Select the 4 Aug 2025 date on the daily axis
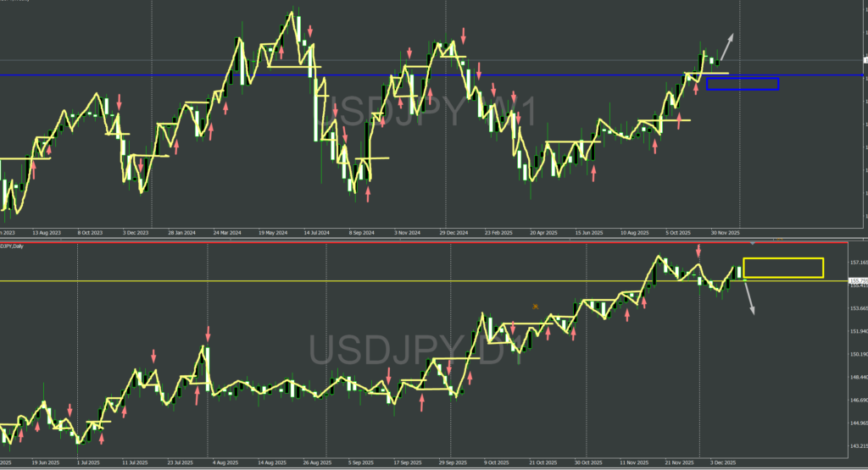Screen dimensions: 868x470 [x=224, y=464]
